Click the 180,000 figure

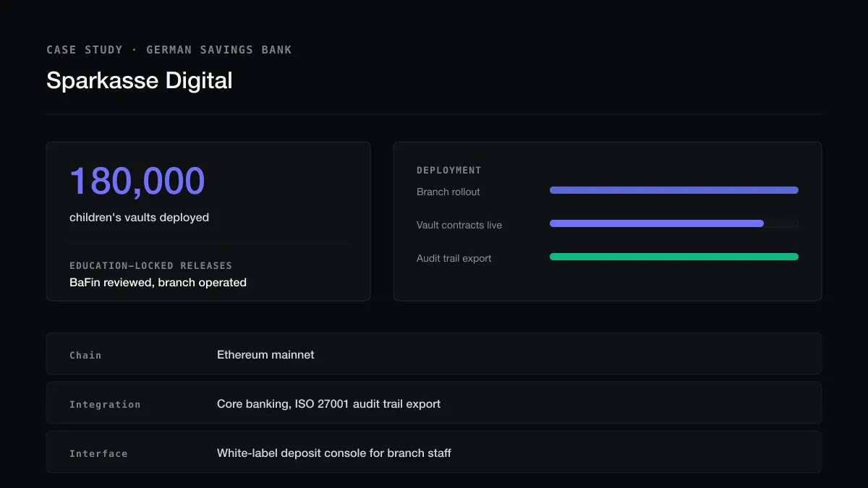coord(137,181)
